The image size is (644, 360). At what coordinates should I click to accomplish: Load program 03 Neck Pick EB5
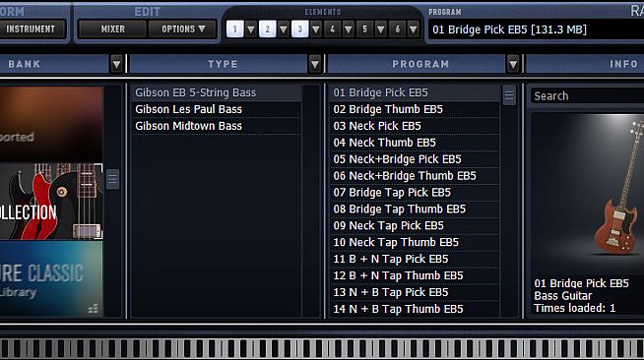click(x=415, y=126)
